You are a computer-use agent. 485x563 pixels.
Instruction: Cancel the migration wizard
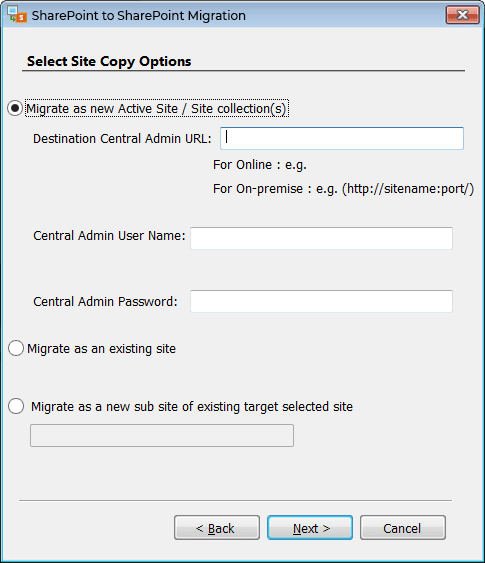[x=403, y=528]
